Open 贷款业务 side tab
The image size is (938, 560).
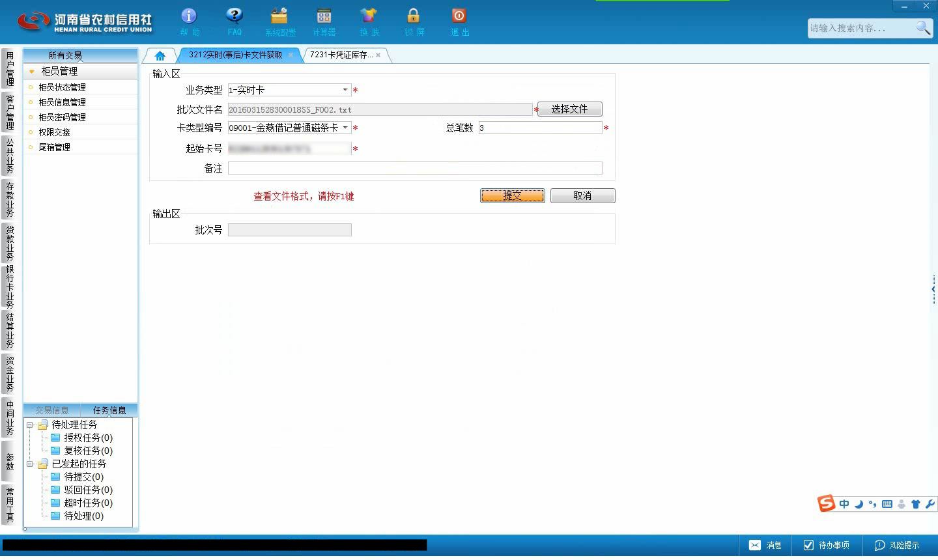point(9,243)
